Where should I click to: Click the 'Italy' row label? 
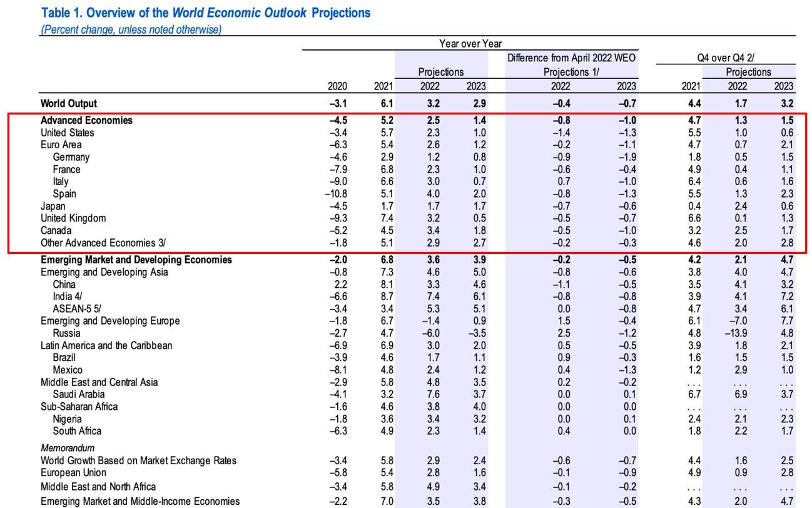[x=61, y=181]
